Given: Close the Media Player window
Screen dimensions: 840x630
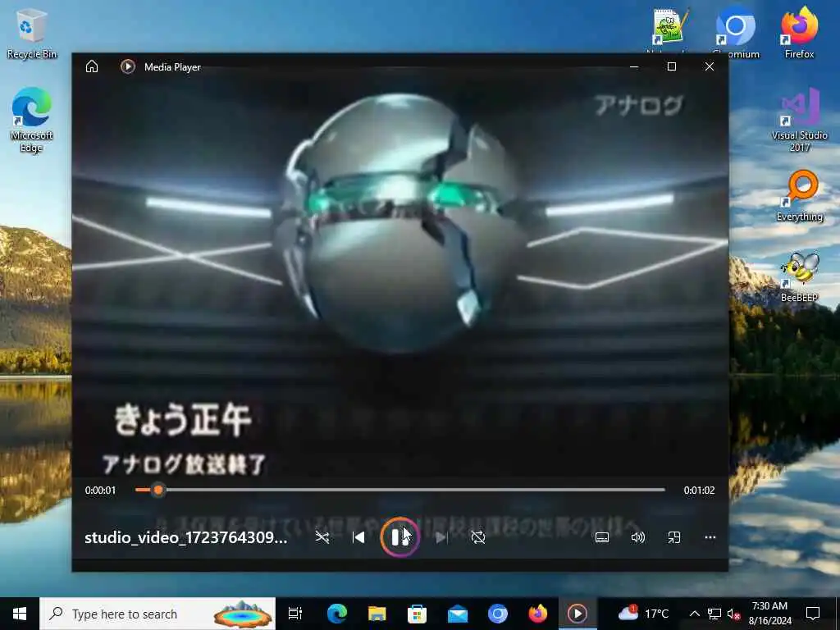Looking at the screenshot, I should 710,66.
